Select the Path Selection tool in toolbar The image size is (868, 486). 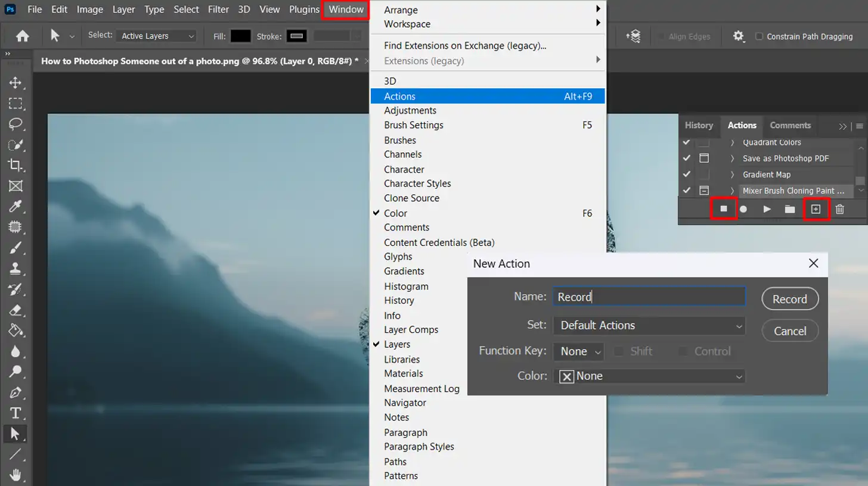(x=15, y=434)
